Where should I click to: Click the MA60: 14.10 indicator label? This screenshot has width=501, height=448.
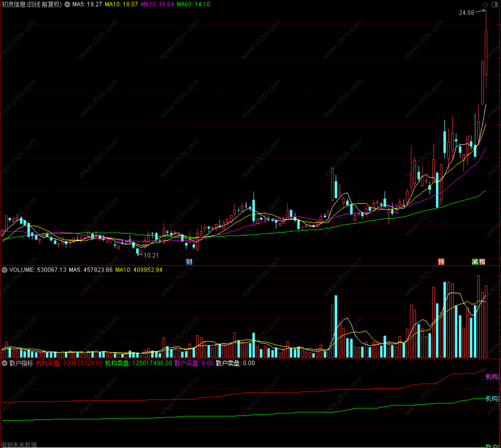tap(193, 4)
